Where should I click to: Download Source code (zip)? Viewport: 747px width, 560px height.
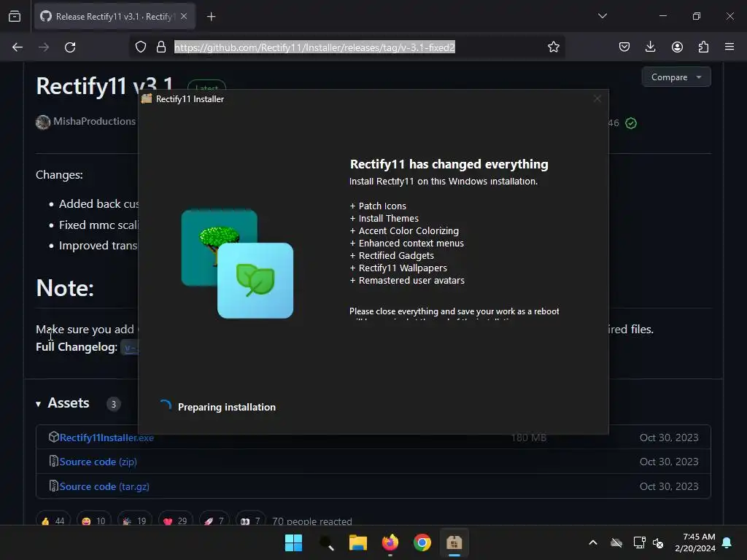click(98, 462)
